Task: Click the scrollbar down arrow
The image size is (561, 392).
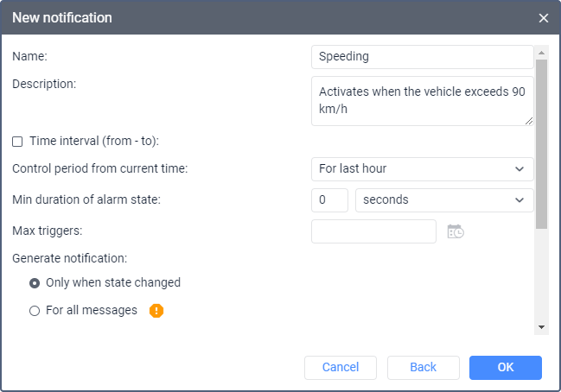Action: (541, 327)
